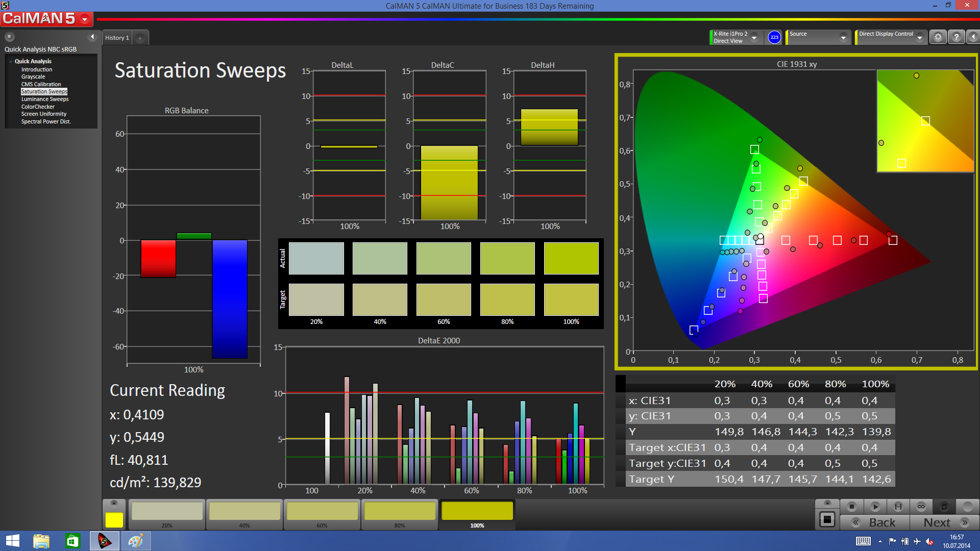The image size is (980, 551).
Task: Switch to the History 1 tab
Action: click(x=117, y=38)
